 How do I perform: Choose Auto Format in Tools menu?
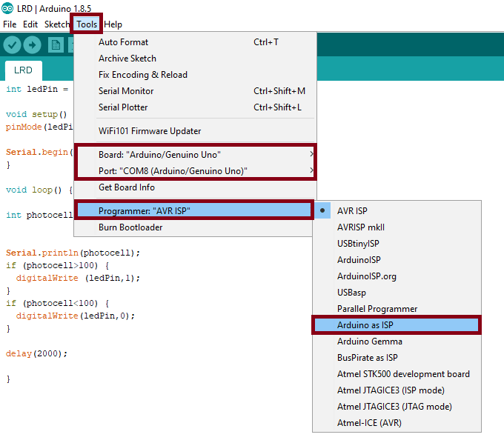[195, 42]
